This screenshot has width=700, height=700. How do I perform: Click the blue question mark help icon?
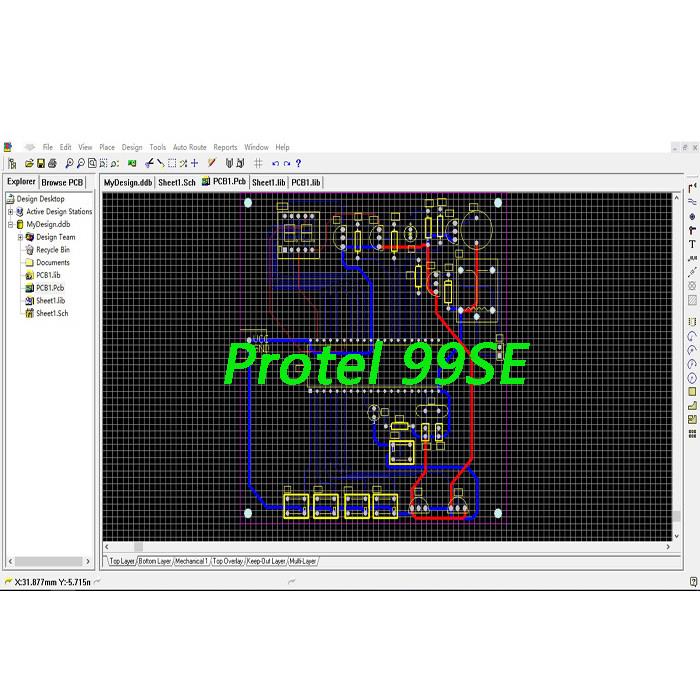pos(298,163)
